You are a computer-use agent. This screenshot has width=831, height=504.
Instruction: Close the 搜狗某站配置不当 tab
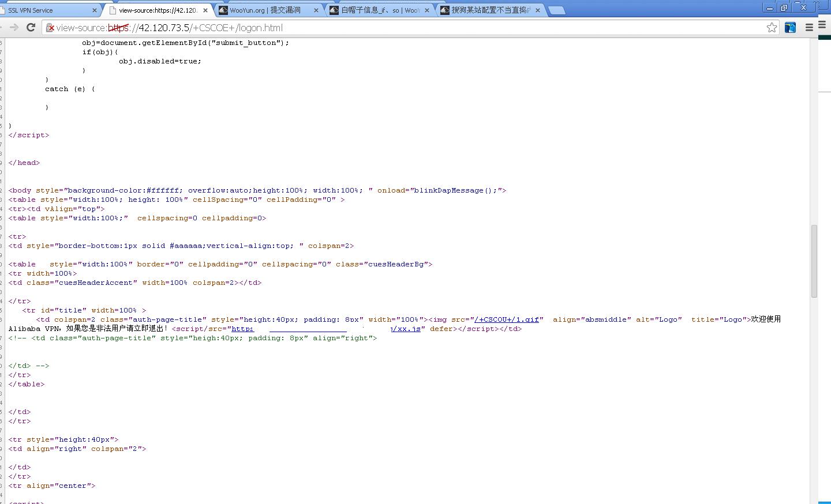pos(537,10)
